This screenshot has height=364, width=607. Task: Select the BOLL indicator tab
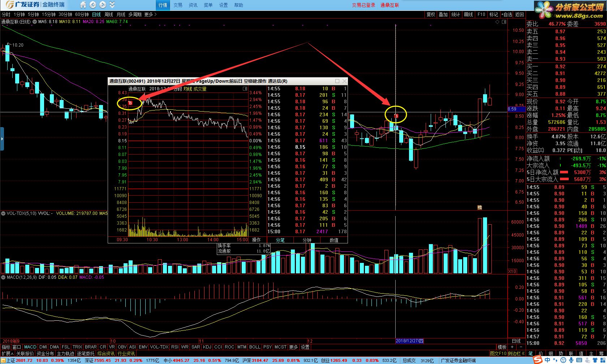[255, 347]
